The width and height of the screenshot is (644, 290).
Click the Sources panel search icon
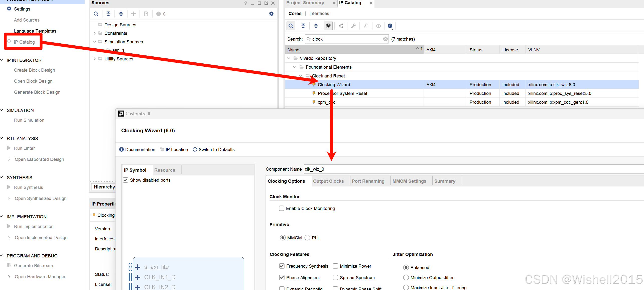click(96, 14)
